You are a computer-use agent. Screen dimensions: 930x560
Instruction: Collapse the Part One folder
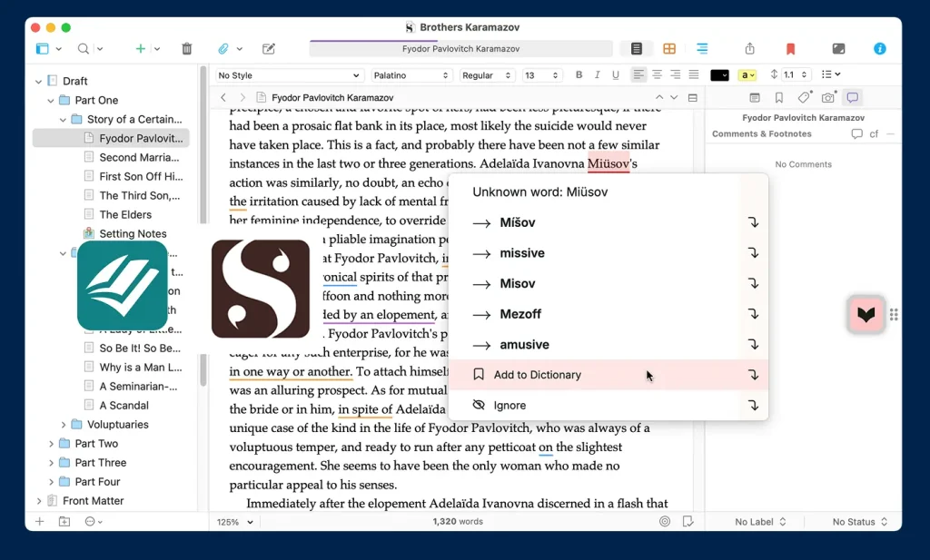click(x=51, y=101)
